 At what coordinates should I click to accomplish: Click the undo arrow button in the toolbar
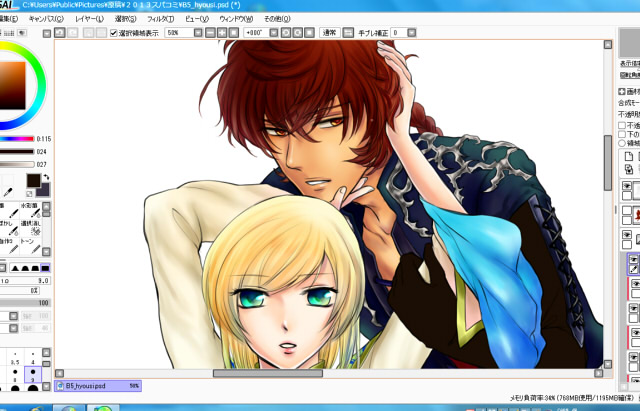click(x=60, y=33)
